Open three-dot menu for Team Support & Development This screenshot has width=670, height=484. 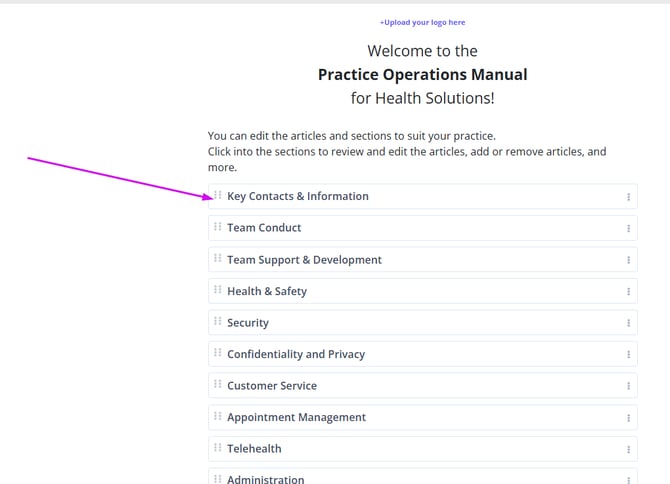(628, 260)
